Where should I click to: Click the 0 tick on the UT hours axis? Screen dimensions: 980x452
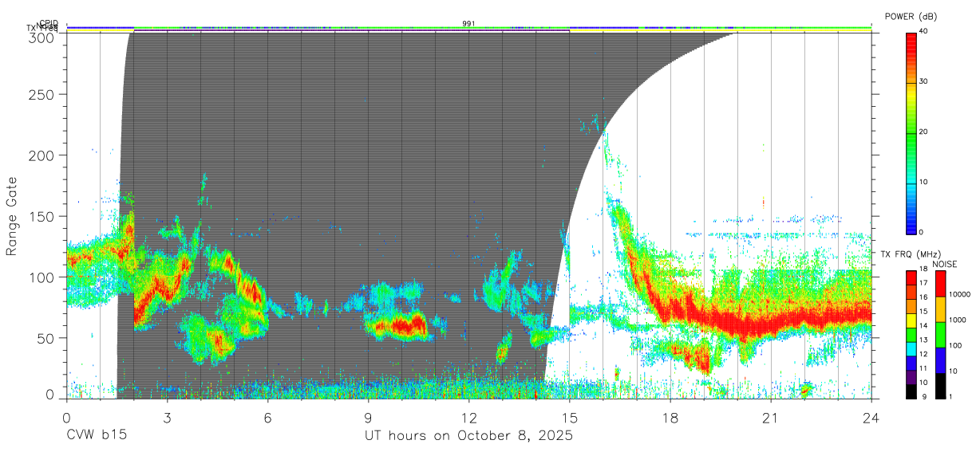click(66, 417)
